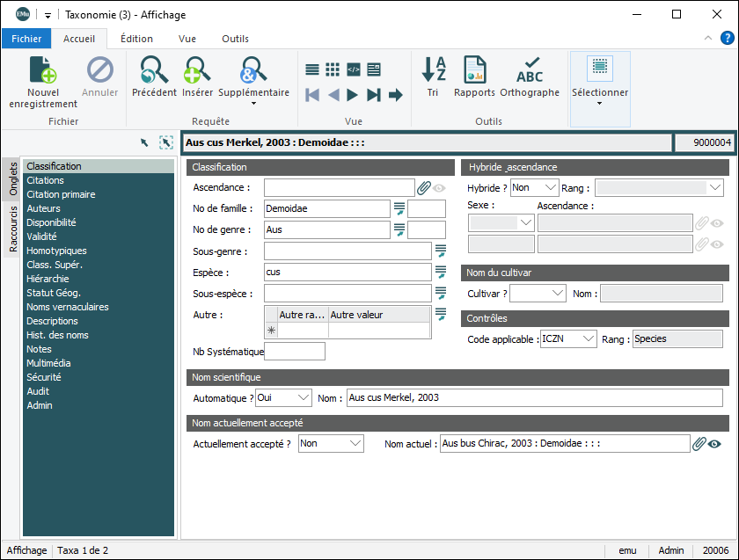
Task: Click into the Sous-genre input field
Action: click(x=347, y=251)
